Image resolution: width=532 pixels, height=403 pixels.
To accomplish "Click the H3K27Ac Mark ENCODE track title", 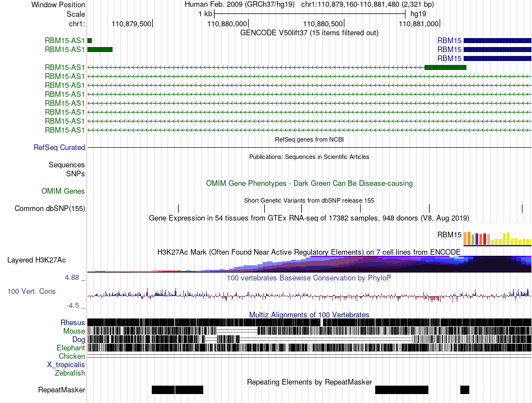I will tap(309, 252).
